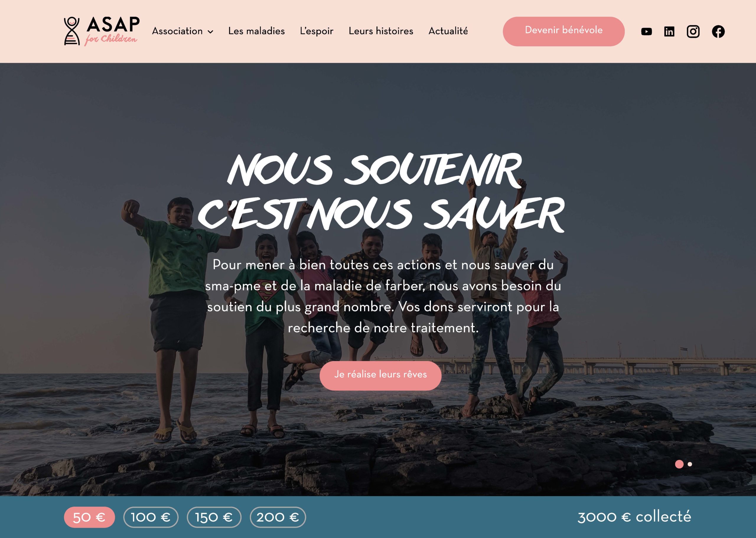Image resolution: width=756 pixels, height=538 pixels.
Task: Open the Facebook page icon
Action: 718,32
